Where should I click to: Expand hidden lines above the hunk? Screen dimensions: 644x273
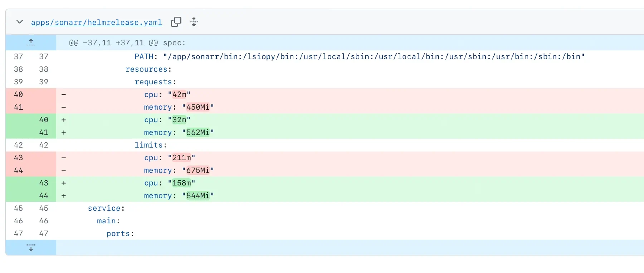coord(31,43)
